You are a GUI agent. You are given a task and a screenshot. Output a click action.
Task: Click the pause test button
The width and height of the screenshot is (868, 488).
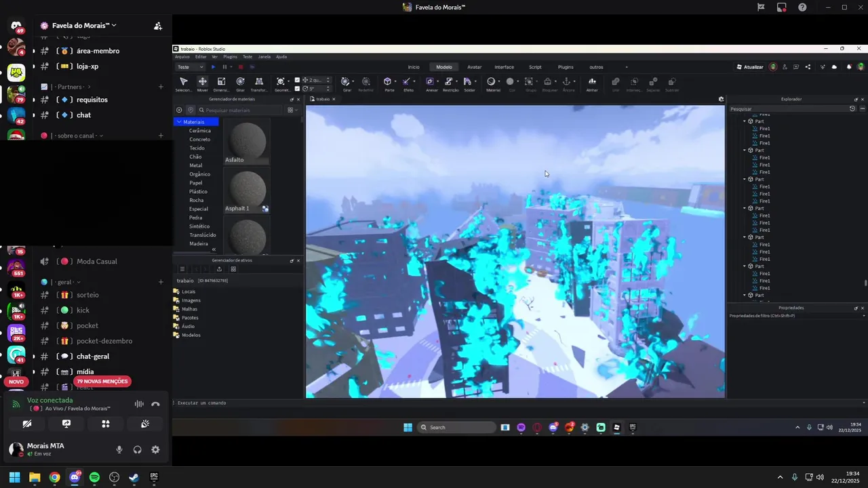(224, 67)
